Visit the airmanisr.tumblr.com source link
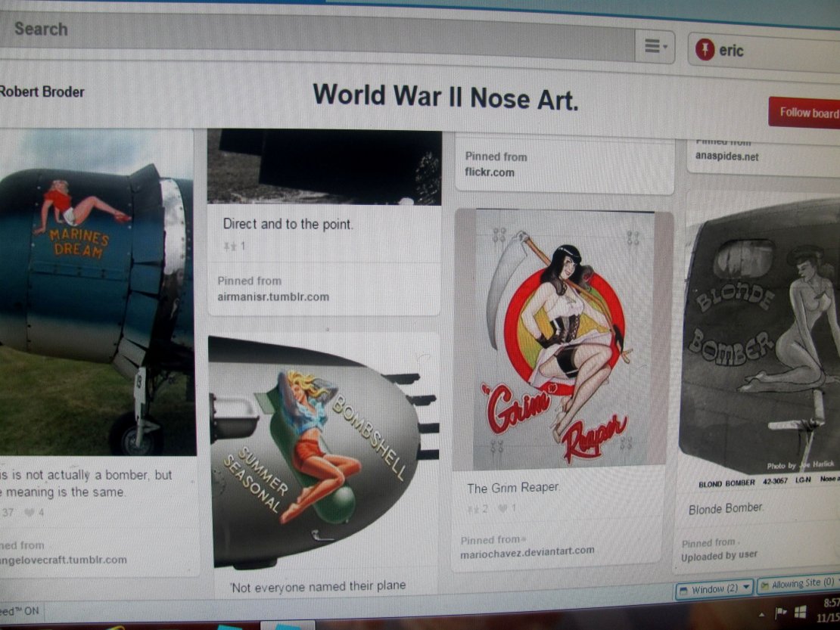This screenshot has width=840, height=630. point(273,296)
